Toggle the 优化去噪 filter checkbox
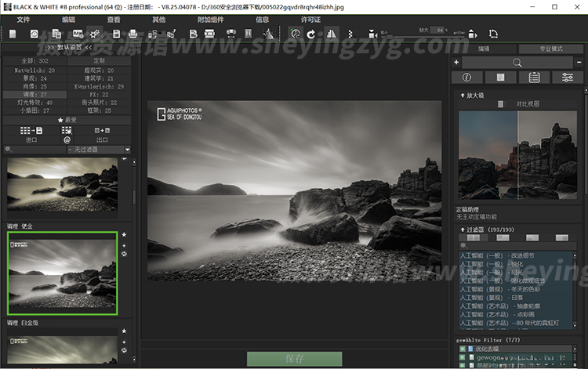588x369 pixels. [x=463, y=348]
